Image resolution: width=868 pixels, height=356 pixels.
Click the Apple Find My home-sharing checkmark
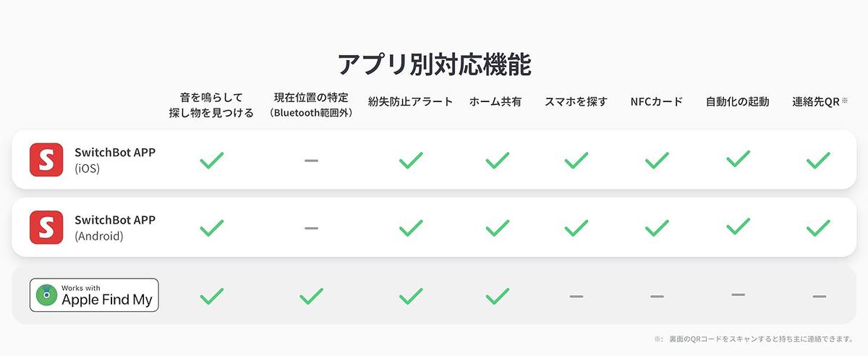498,295
